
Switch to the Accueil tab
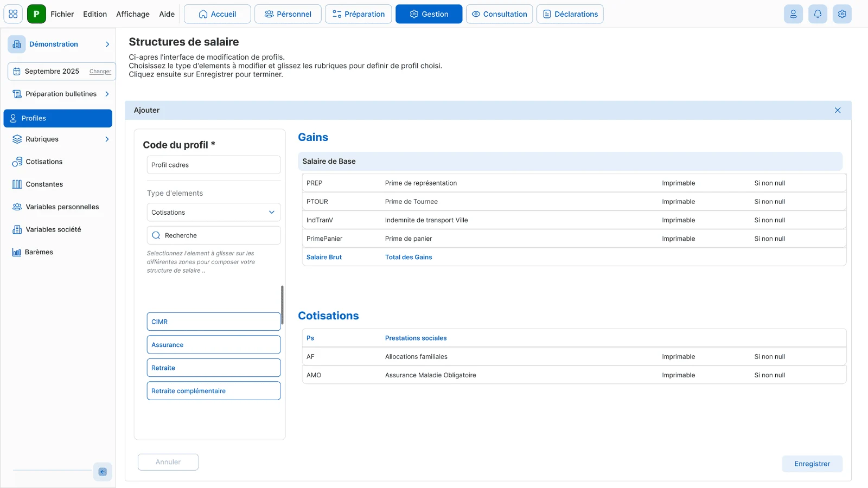pyautogui.click(x=218, y=14)
